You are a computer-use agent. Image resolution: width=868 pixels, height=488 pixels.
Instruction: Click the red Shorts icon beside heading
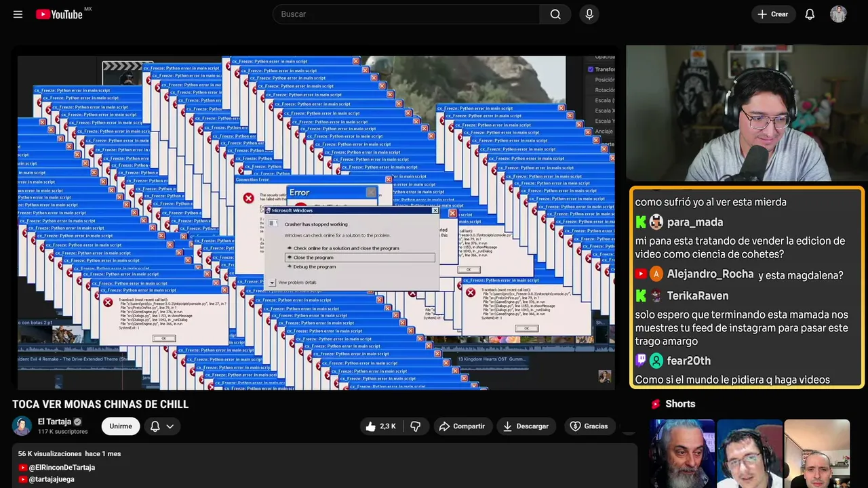[656, 404]
